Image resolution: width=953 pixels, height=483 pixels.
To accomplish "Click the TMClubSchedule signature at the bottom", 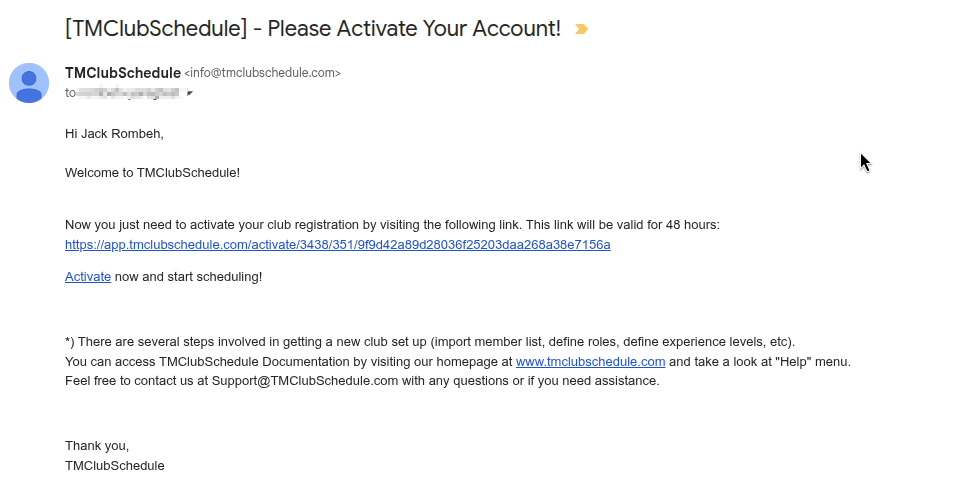I will 114,466.
